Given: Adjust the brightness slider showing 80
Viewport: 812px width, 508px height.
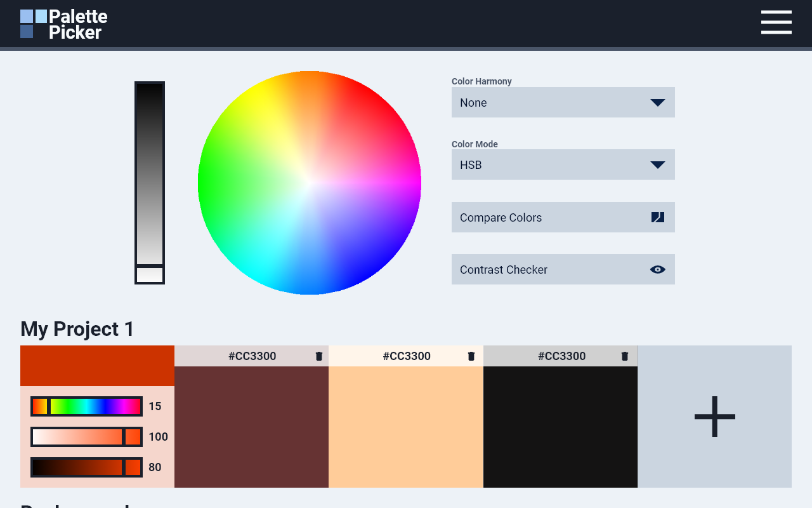Looking at the screenshot, I should point(86,467).
